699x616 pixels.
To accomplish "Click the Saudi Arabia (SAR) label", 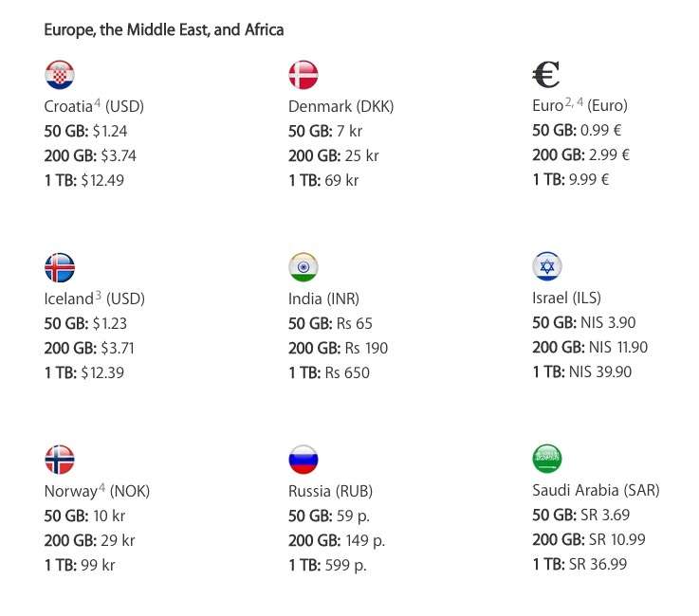I will (x=596, y=490).
